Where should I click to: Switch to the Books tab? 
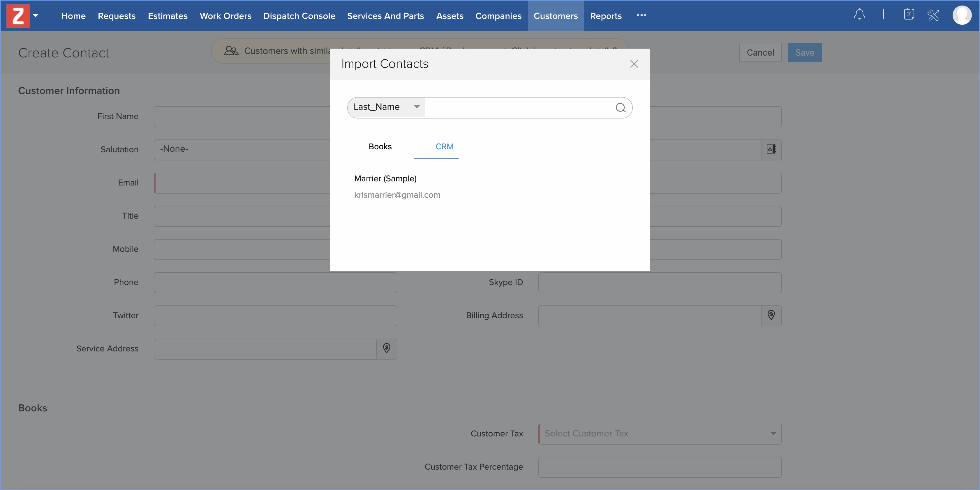pos(380,147)
